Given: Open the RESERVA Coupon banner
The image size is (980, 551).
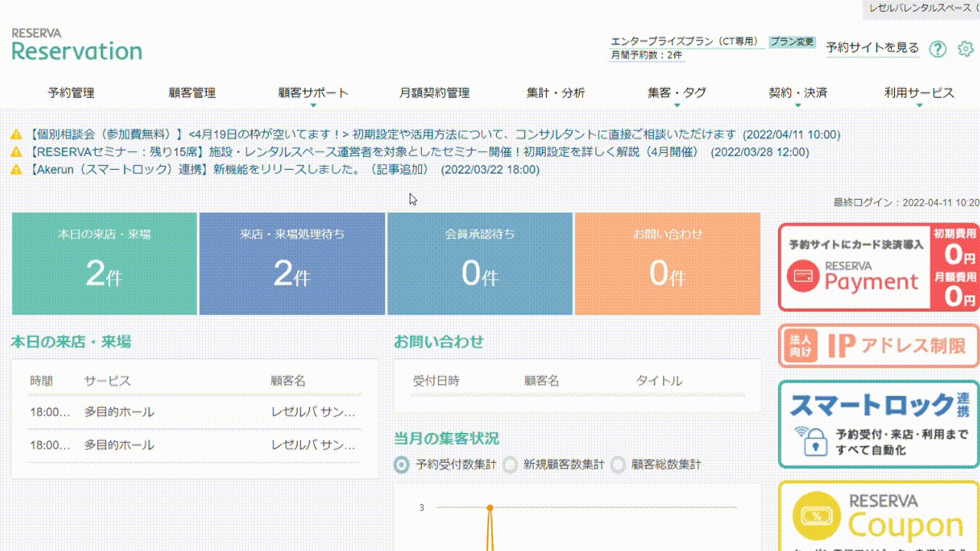Looking at the screenshot, I should pos(879,516).
